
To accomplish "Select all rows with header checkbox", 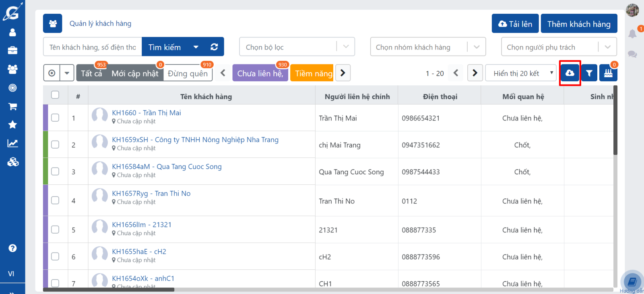I will pos(55,95).
